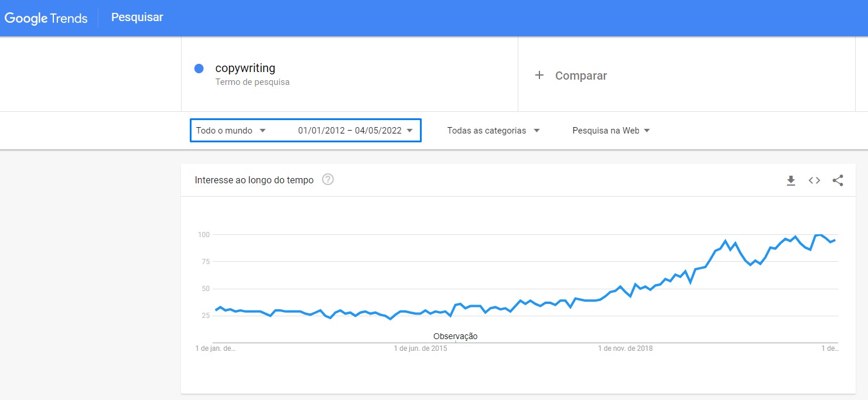This screenshot has height=400, width=868.
Task: Expand Todas as categorias dropdown
Action: (493, 131)
